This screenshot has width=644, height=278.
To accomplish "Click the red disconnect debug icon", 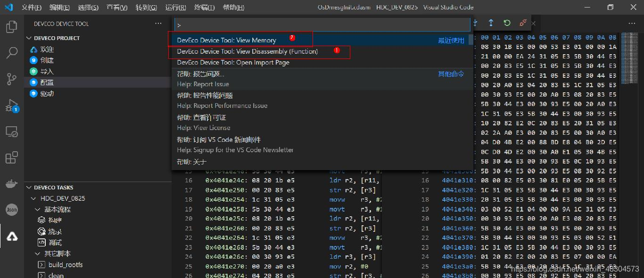I will click(x=523, y=23).
